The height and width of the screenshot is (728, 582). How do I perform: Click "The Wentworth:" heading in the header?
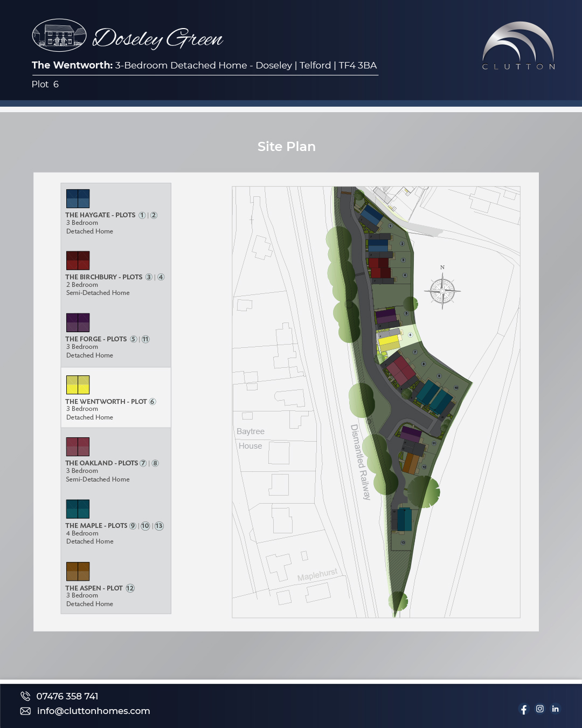72,65
